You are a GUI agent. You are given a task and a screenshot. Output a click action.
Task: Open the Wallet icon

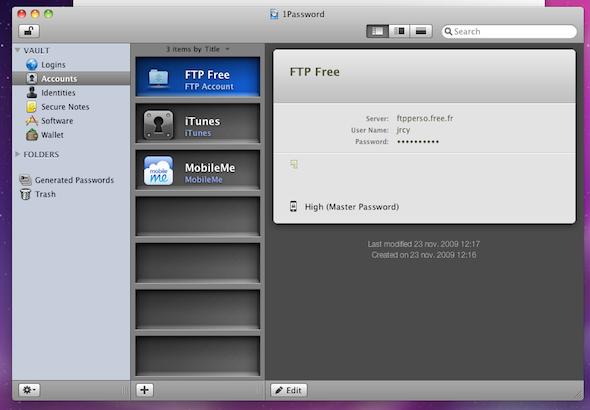pyautogui.click(x=32, y=135)
